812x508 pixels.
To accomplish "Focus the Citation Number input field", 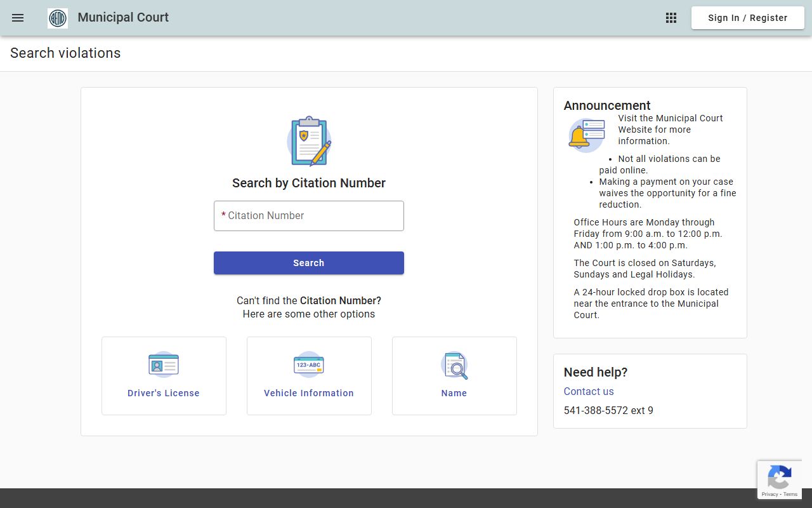I will (x=309, y=216).
